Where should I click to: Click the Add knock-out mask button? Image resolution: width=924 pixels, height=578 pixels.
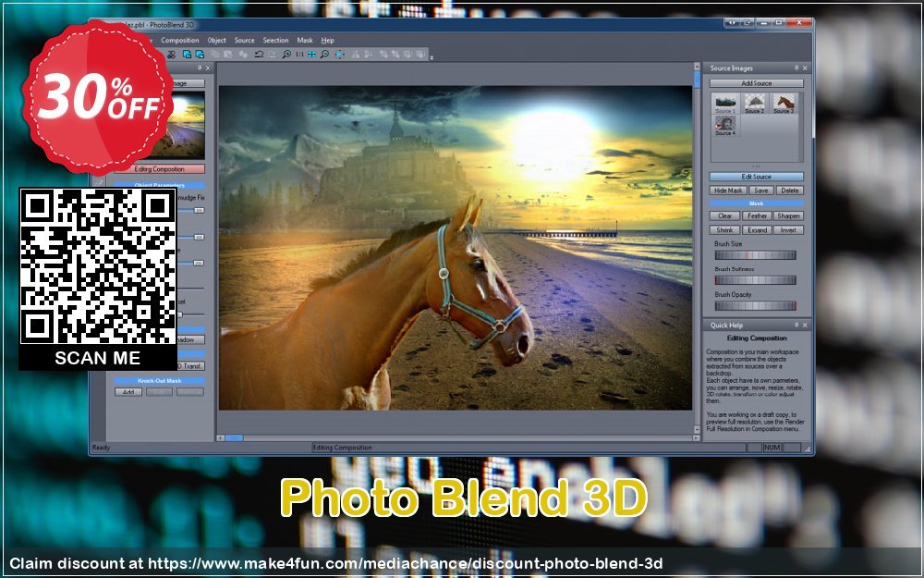(128, 391)
